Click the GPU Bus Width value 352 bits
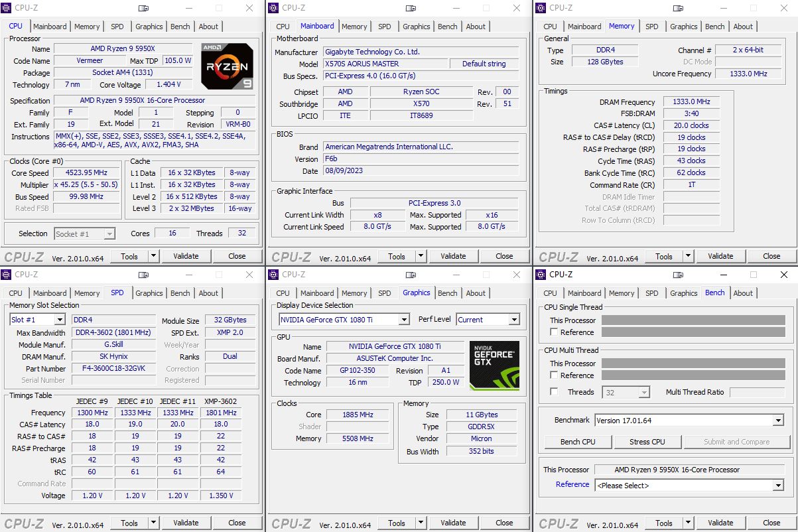 point(482,451)
